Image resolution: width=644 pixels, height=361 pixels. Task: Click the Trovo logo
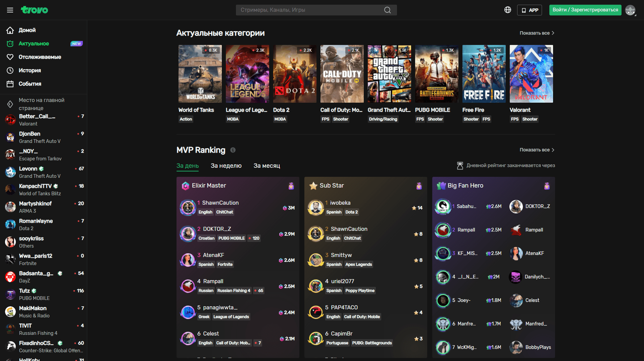tap(35, 10)
